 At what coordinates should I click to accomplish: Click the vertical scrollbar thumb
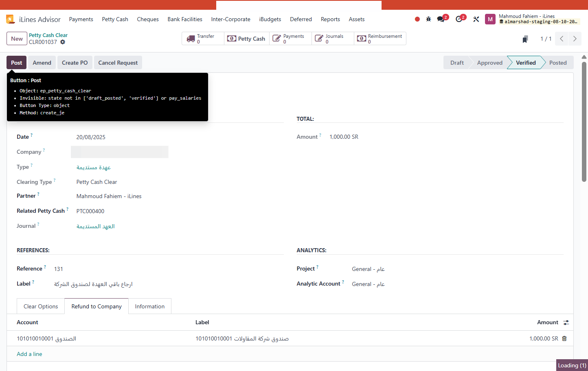click(584, 121)
